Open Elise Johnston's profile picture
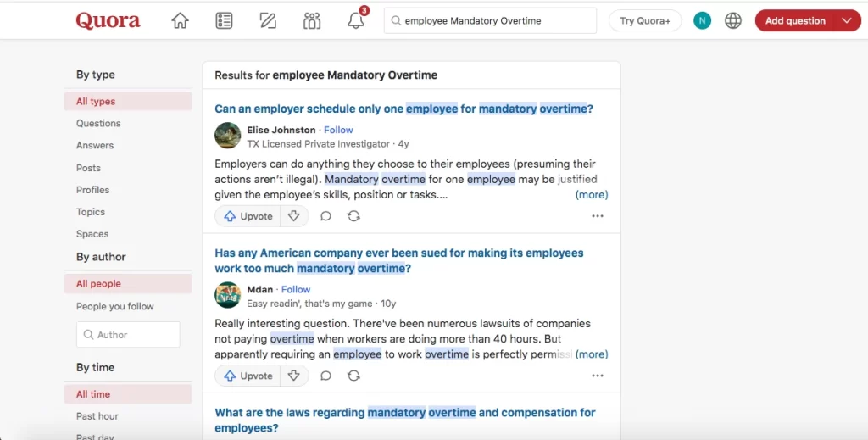 [227, 136]
